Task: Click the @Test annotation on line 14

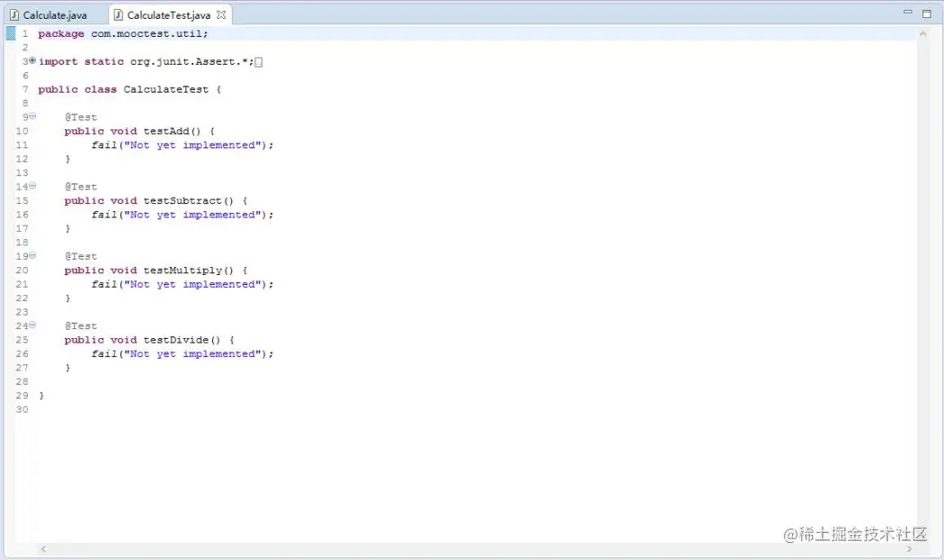Action: tap(81, 187)
